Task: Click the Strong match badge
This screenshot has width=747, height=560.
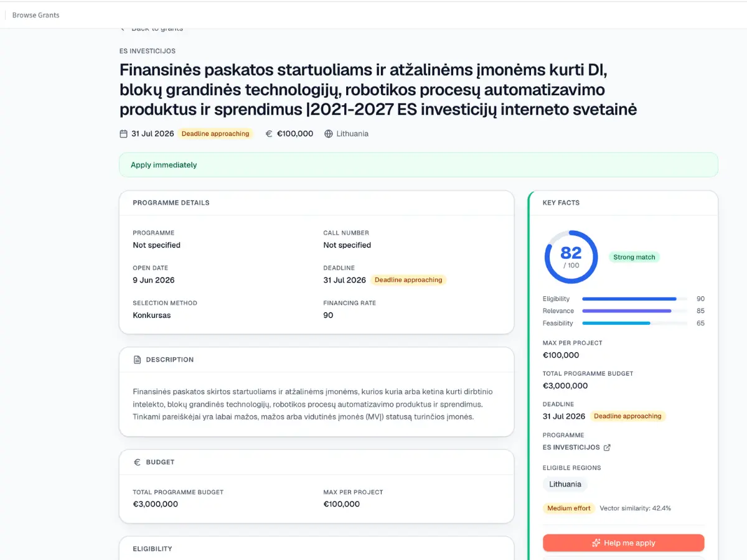Action: [x=634, y=257]
